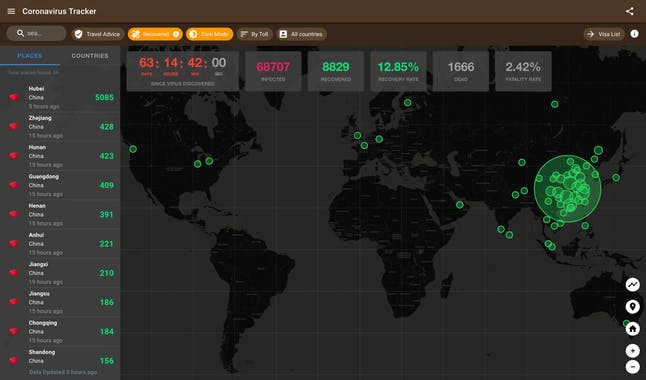Open the info icon
This screenshot has width=646, height=380.
coord(634,34)
